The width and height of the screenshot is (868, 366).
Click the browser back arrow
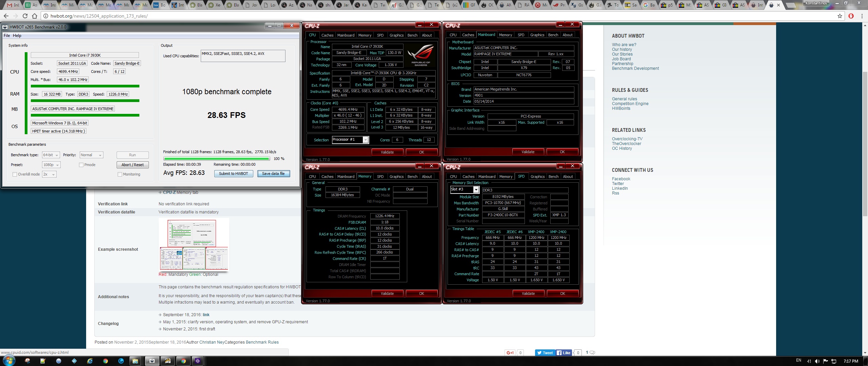coord(6,16)
